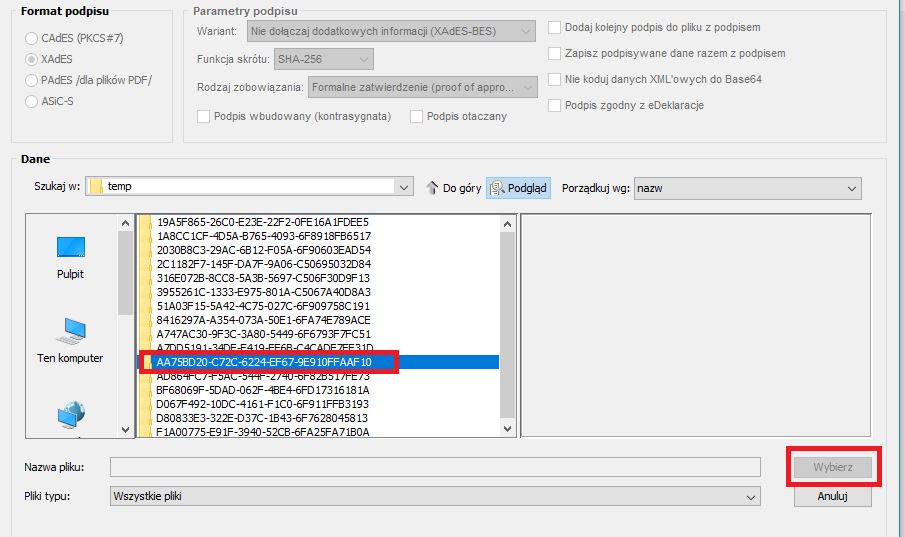Enable Podpis zgodny z eDeklaracje checkbox
The width and height of the screenshot is (905, 537).
click(x=555, y=105)
